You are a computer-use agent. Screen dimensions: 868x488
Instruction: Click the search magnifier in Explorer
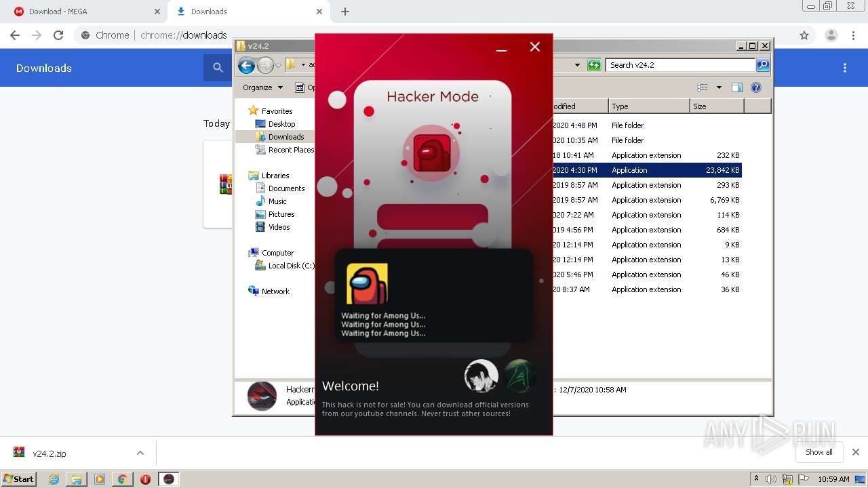763,65
